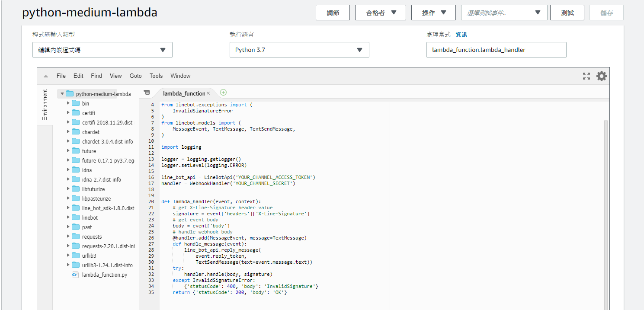
Task: Open the Edit menu
Action: (x=78, y=76)
